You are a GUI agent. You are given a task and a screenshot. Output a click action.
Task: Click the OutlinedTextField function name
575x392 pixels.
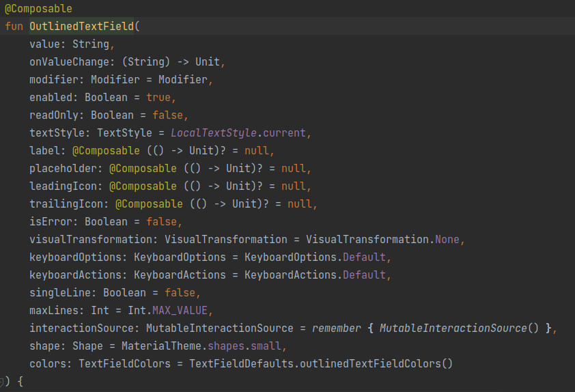pos(81,27)
